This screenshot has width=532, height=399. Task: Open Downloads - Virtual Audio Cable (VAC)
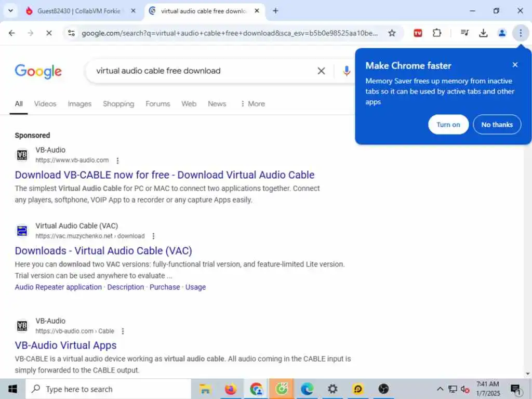pos(103,251)
